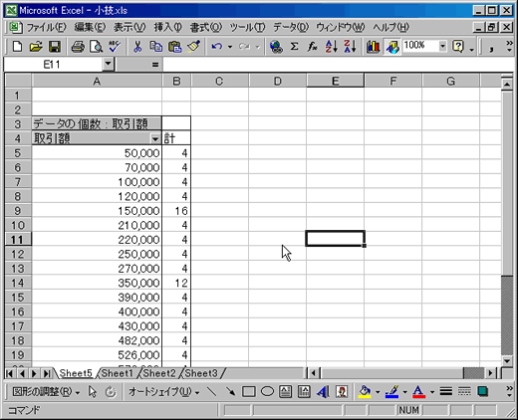Click the 図形の調整(R) button
518x420 pixels.
46,392
